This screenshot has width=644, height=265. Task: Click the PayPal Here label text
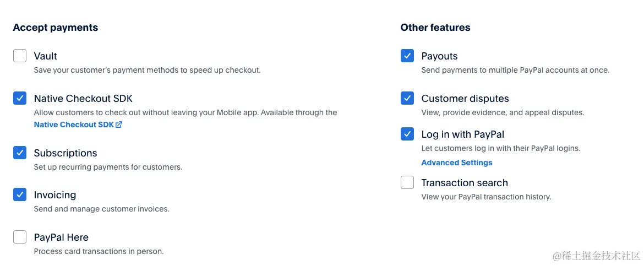61,237
